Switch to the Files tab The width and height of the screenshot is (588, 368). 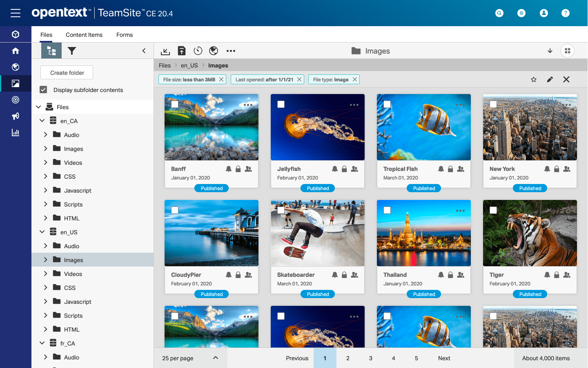point(47,35)
